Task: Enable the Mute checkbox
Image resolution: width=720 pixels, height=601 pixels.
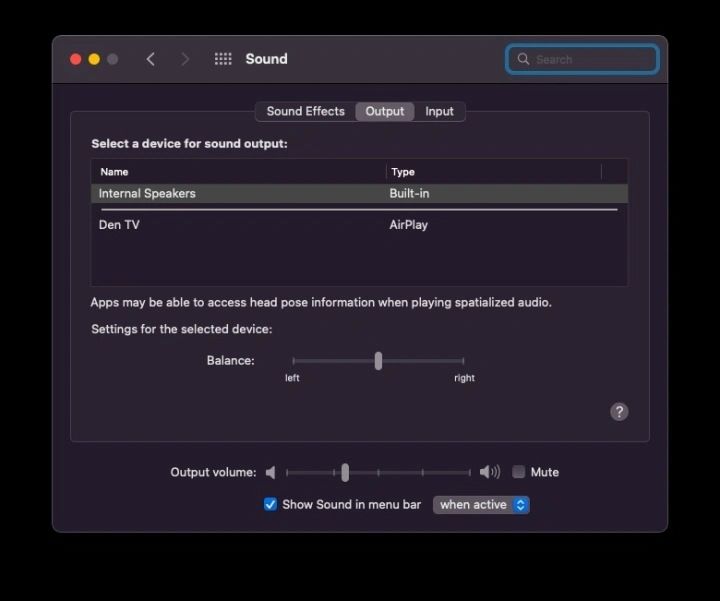Action: click(519, 472)
